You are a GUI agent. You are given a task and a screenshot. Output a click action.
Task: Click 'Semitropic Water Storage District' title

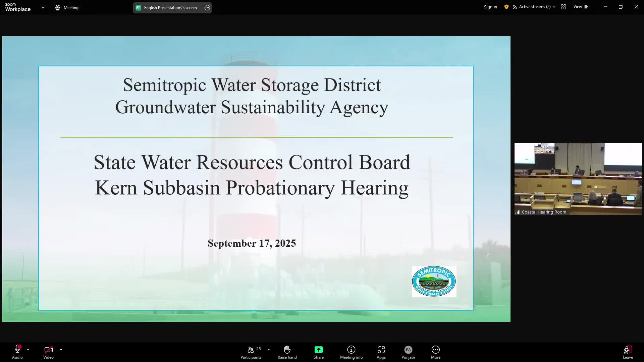252,85
